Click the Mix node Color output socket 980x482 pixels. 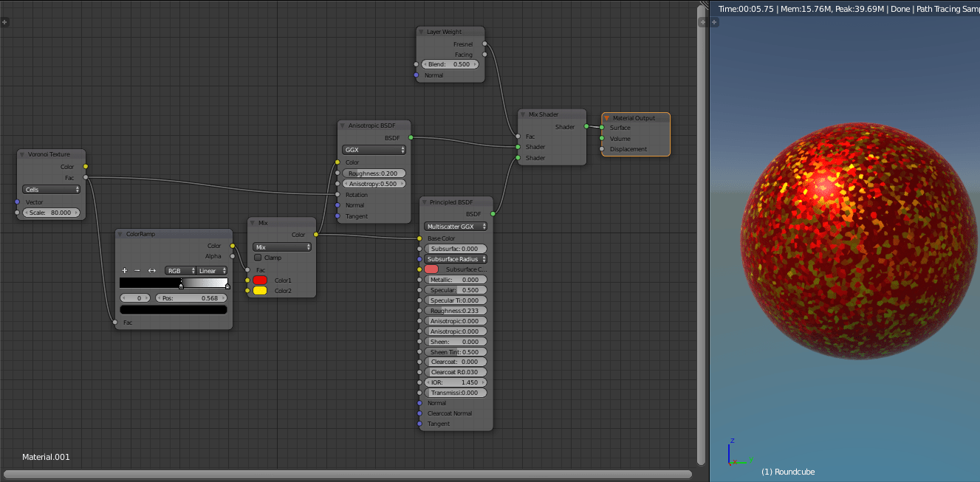coord(316,235)
